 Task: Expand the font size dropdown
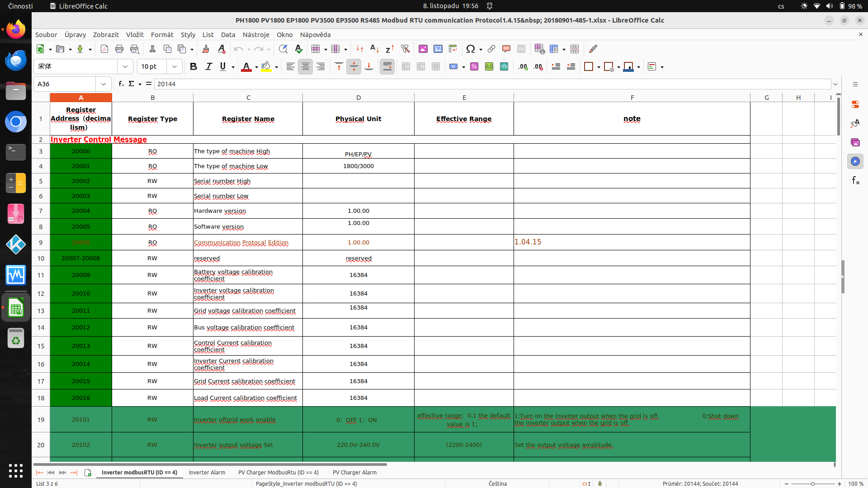175,66
